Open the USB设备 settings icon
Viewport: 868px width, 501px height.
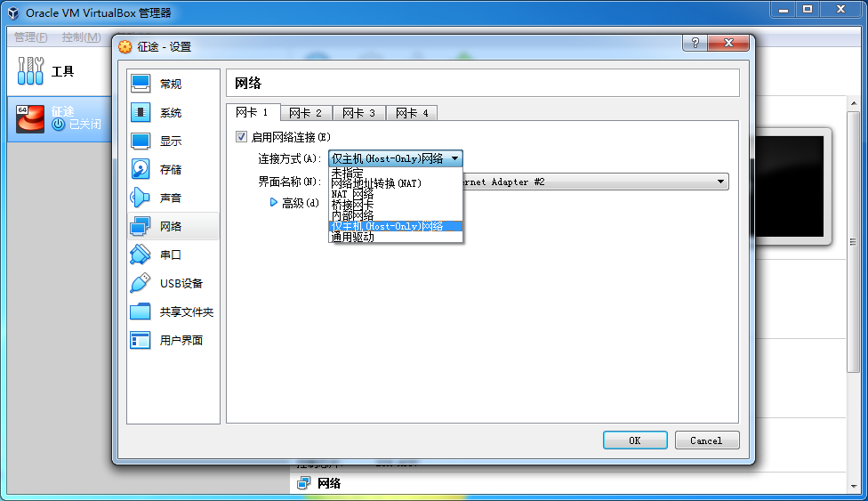click(x=141, y=283)
